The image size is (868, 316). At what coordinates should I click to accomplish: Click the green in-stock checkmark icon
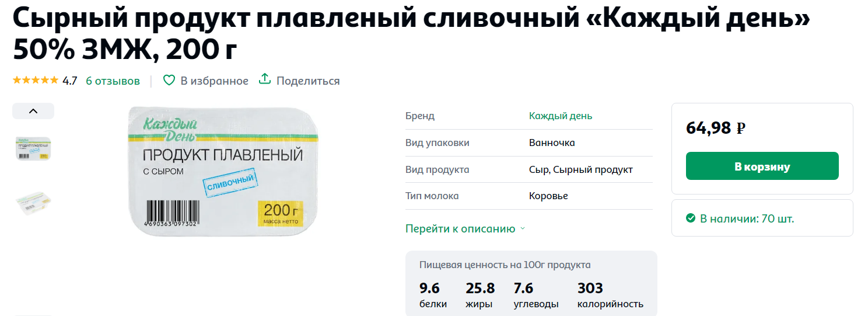[x=691, y=218]
